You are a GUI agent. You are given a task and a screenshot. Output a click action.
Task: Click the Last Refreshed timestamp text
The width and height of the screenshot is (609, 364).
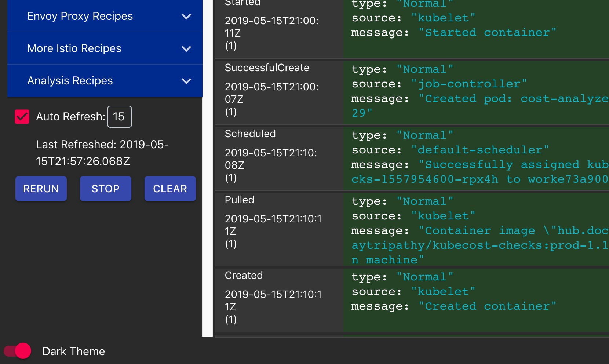pos(102,153)
